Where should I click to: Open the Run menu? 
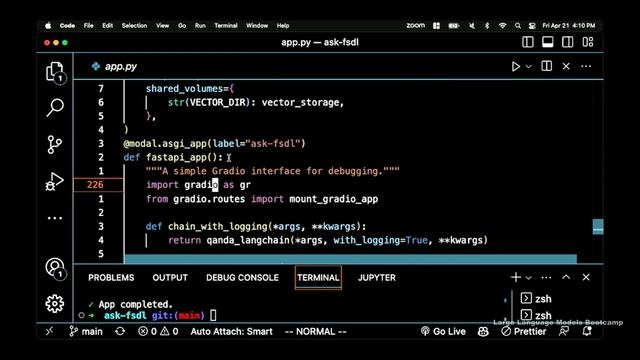click(200, 26)
